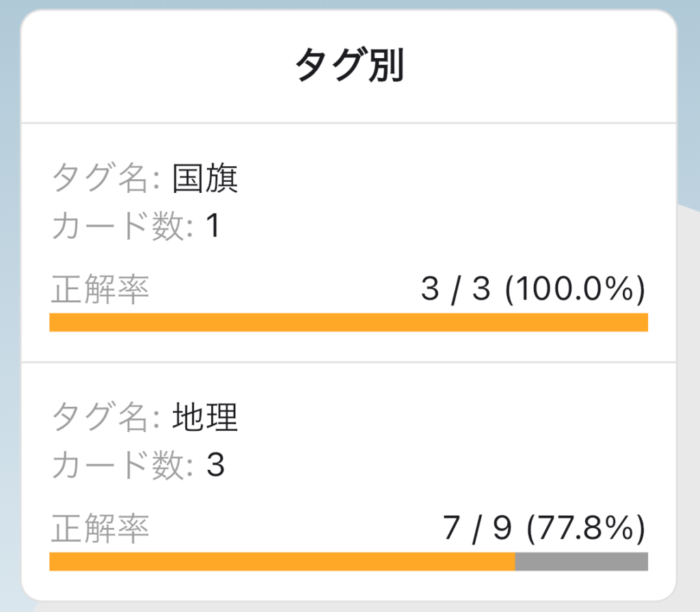Click the 100.0% accuracy orange progress bar
This screenshot has height=612, width=700.
(x=349, y=322)
